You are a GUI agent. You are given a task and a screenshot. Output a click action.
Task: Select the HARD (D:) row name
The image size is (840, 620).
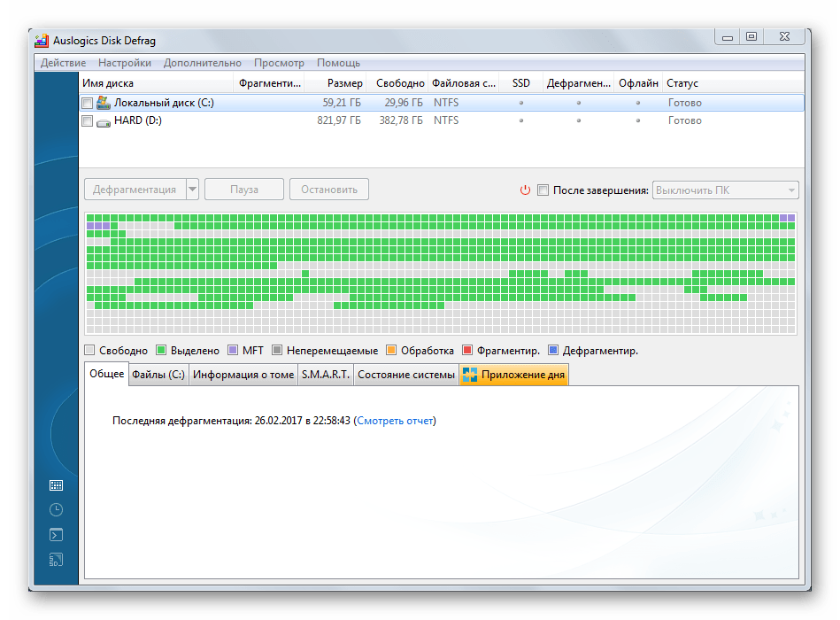click(138, 120)
